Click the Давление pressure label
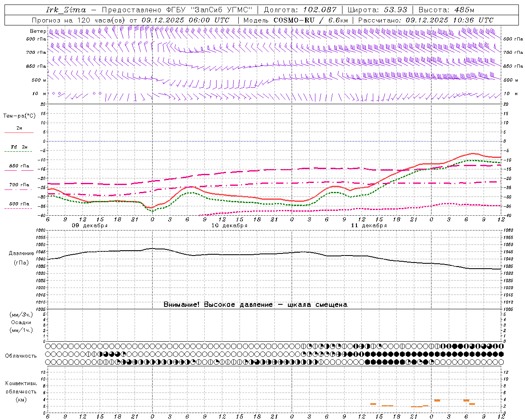Viewport: 525px width, 420px height. pos(21,253)
